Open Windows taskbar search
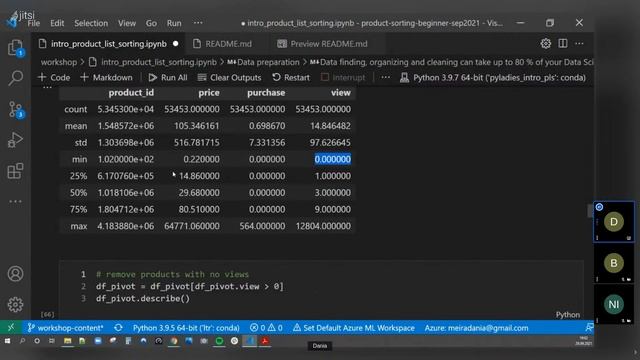 [22, 341]
